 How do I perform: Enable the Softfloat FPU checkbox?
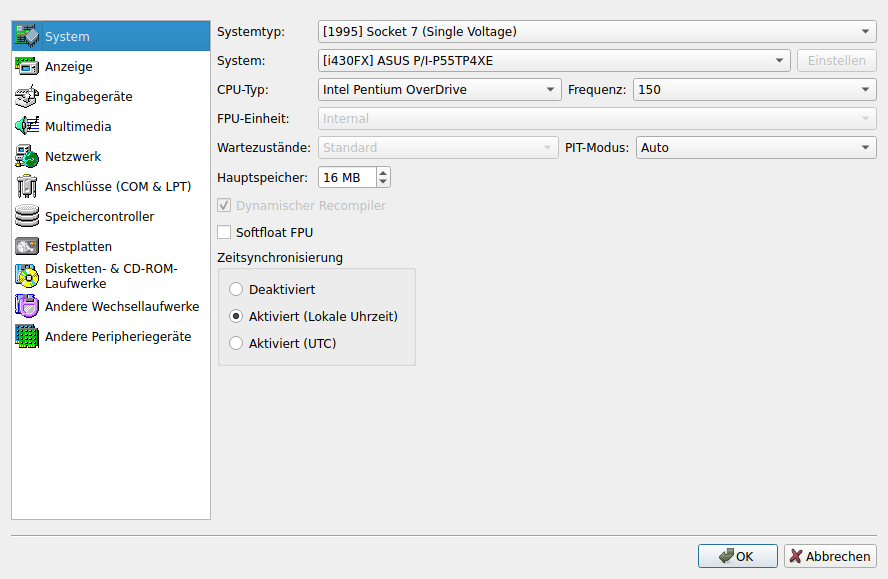coord(224,233)
